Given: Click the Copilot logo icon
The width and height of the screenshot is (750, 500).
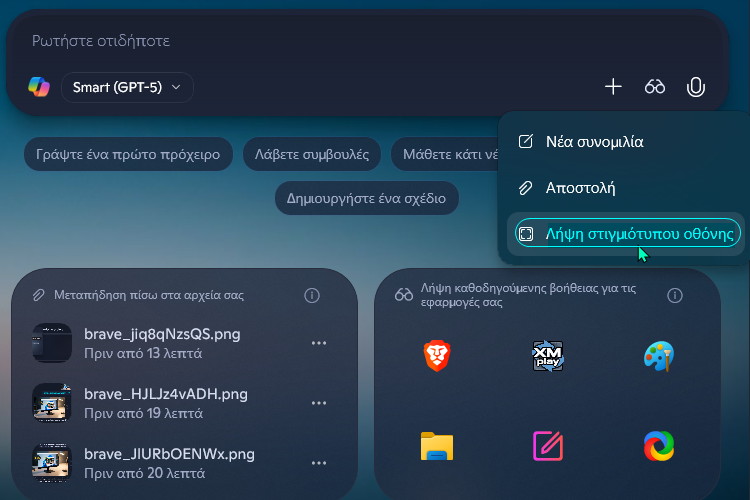Looking at the screenshot, I should pos(39,87).
